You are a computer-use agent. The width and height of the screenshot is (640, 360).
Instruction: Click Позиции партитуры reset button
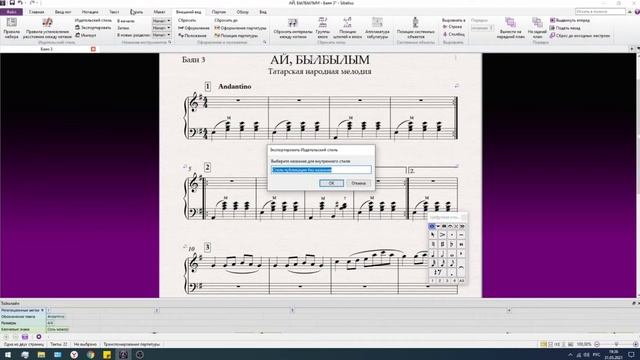(x=236, y=36)
